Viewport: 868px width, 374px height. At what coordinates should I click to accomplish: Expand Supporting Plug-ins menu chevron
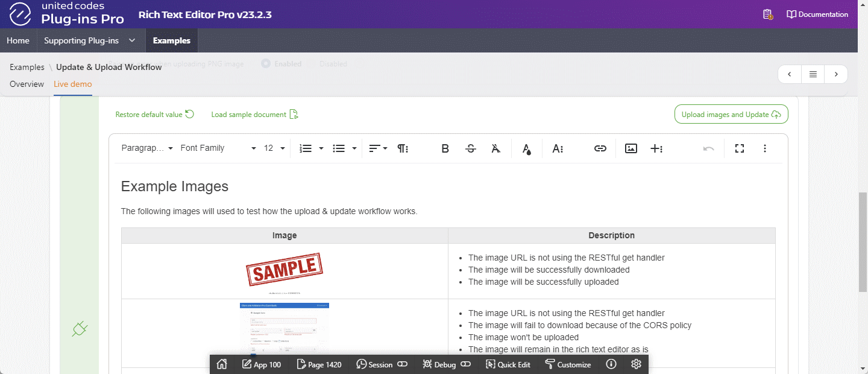(x=132, y=41)
